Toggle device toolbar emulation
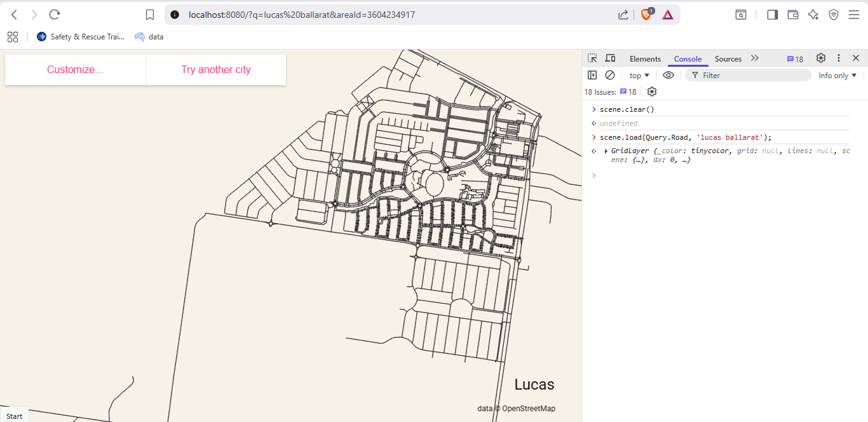The height and width of the screenshot is (422, 868). tap(610, 58)
